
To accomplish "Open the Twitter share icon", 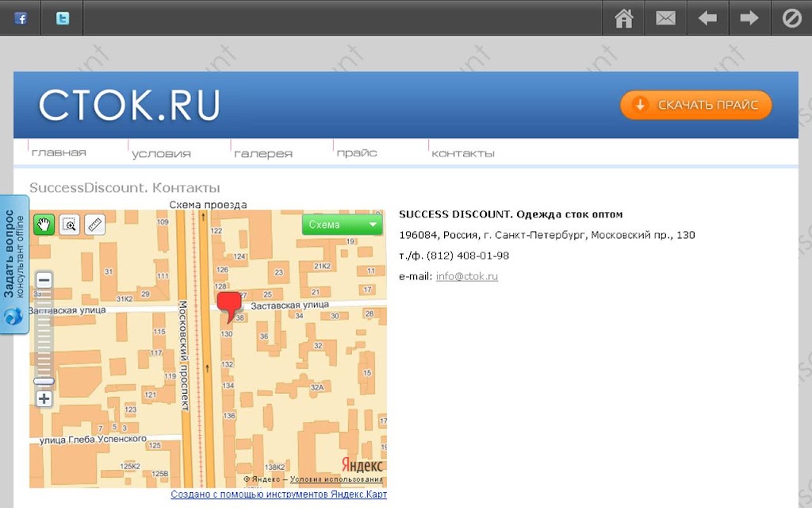I will (x=63, y=19).
